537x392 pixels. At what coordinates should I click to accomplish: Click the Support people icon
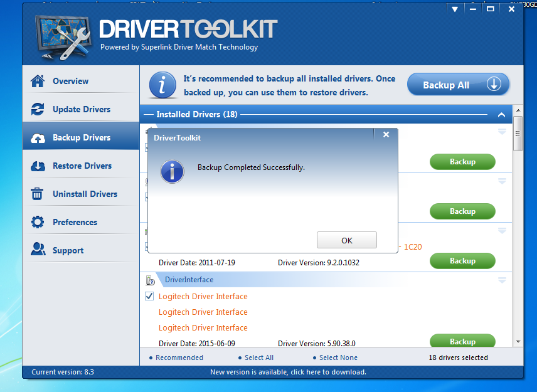coord(38,249)
